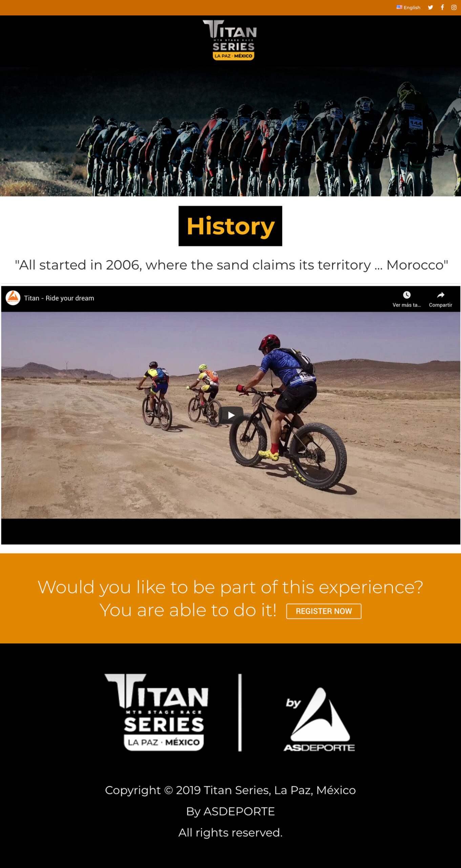Image resolution: width=461 pixels, height=868 pixels.
Task: Open the Twitter icon in top bar
Action: click(x=430, y=7)
